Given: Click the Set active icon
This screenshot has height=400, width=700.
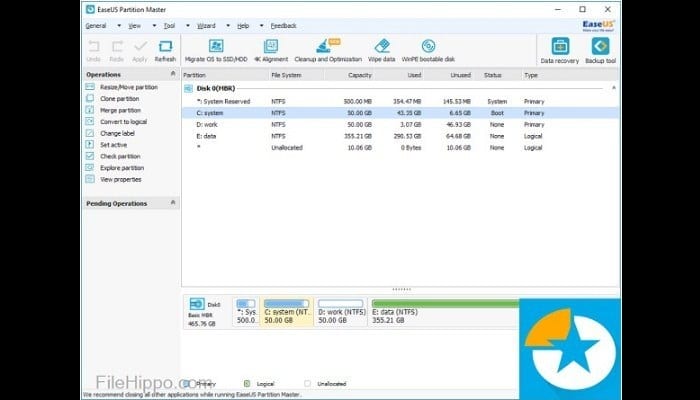Looking at the screenshot, I should point(90,145).
